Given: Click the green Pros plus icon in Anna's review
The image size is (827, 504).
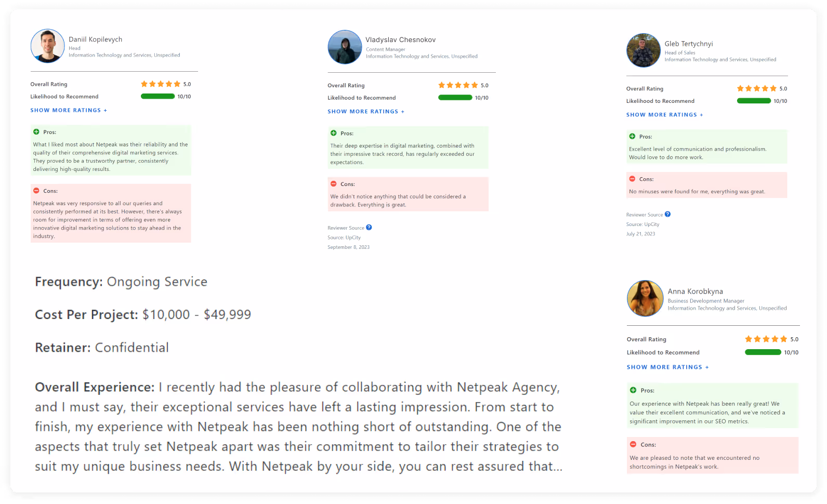Looking at the screenshot, I should 633,390.
